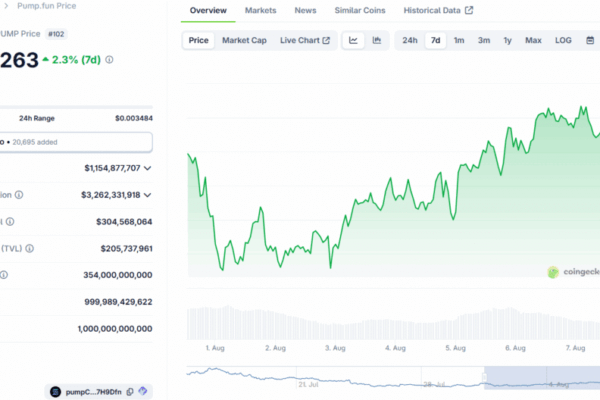Click info icon on the 354,000,000,000 row
600x400 pixels.
[x=4, y=275]
